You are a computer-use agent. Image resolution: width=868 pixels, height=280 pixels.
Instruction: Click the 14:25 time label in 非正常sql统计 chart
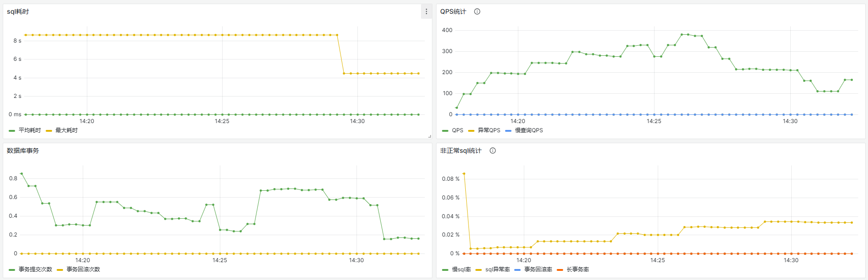click(658, 260)
